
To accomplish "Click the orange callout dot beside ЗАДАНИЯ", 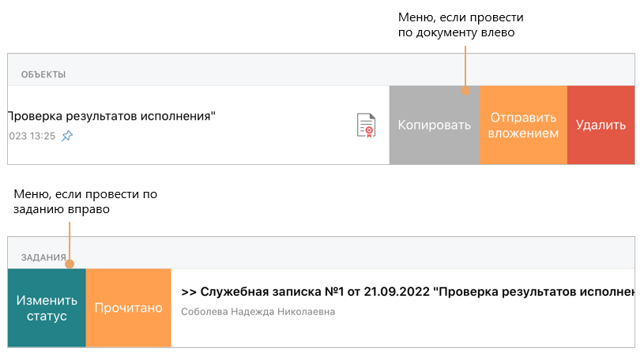I will pyautogui.click(x=71, y=264).
